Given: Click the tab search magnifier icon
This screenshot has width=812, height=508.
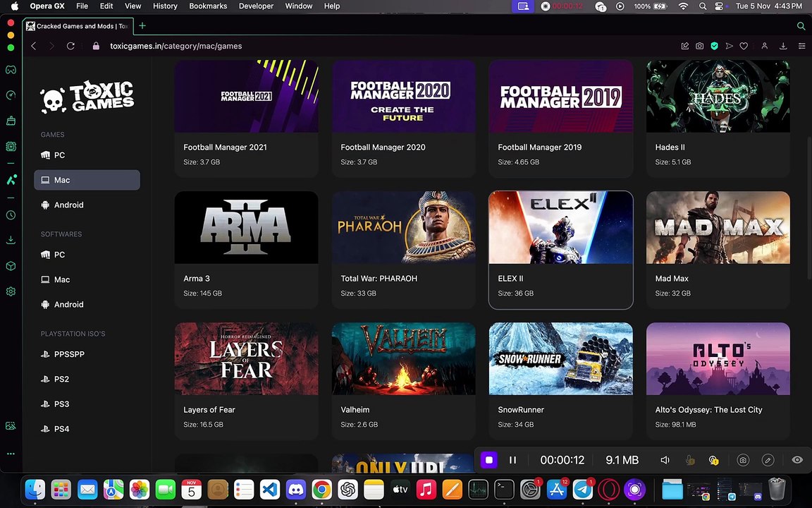Looking at the screenshot, I should pyautogui.click(x=801, y=26).
